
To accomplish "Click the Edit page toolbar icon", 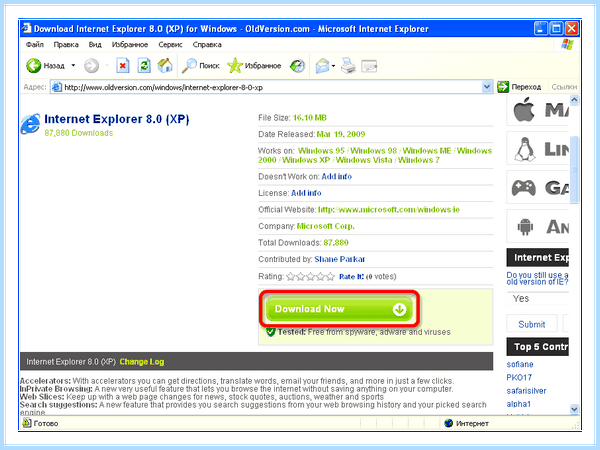I will pyautogui.click(x=369, y=66).
